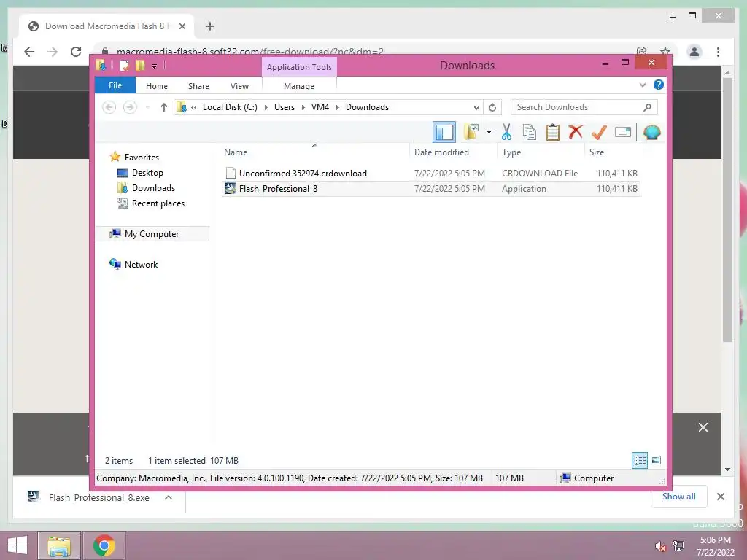Click Users breadcrumb in address bar

(285, 107)
